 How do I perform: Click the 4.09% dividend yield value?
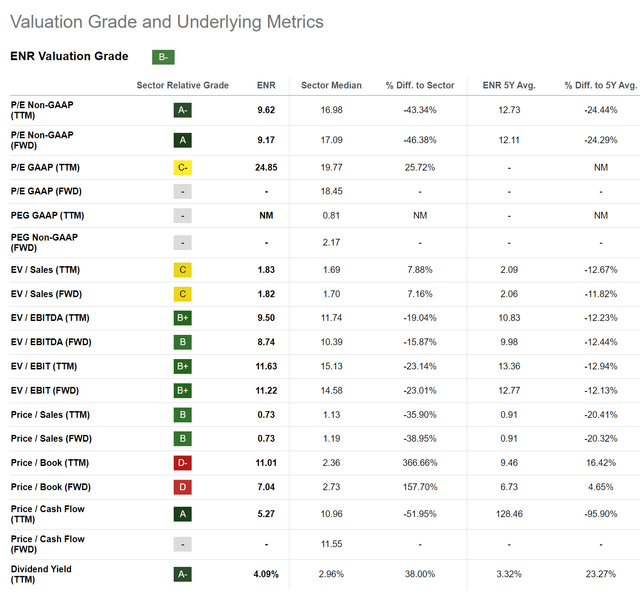pos(266,574)
